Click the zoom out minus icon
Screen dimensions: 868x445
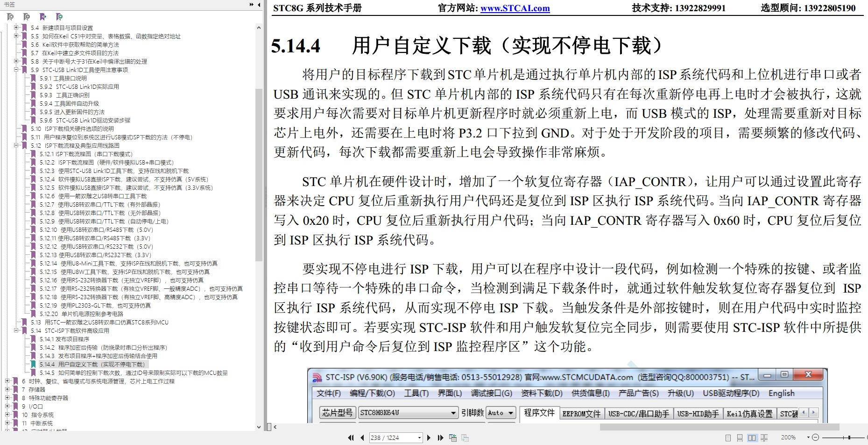click(x=816, y=438)
